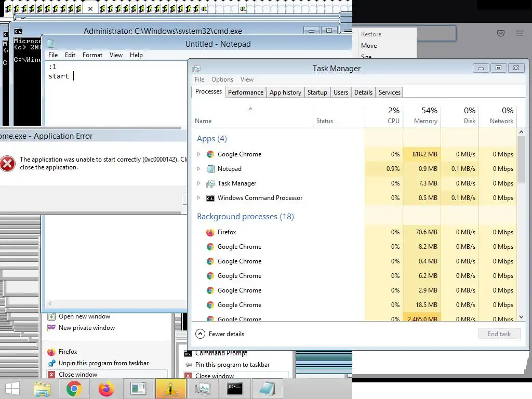The width and height of the screenshot is (532, 399).
Task: Click the Notepad horizontal scroll left arrow
Action: pyautogui.click(x=50, y=303)
